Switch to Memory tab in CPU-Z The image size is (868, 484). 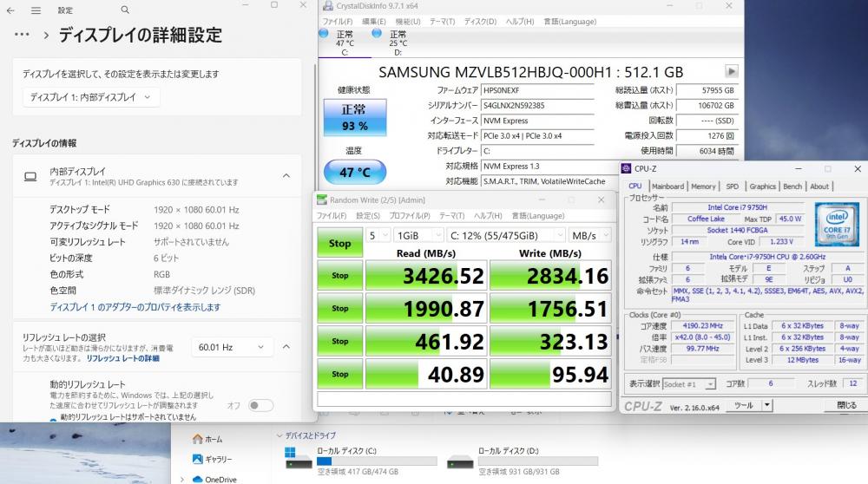(703, 186)
